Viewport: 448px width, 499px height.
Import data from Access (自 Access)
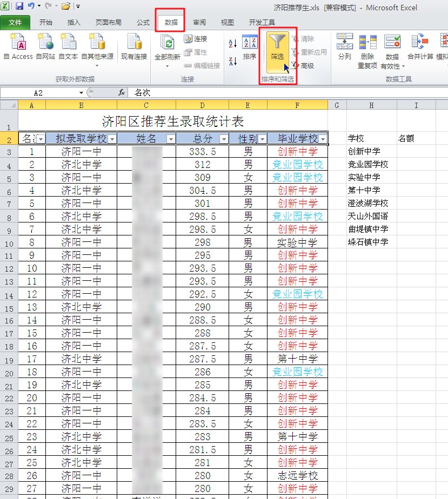coord(18,46)
